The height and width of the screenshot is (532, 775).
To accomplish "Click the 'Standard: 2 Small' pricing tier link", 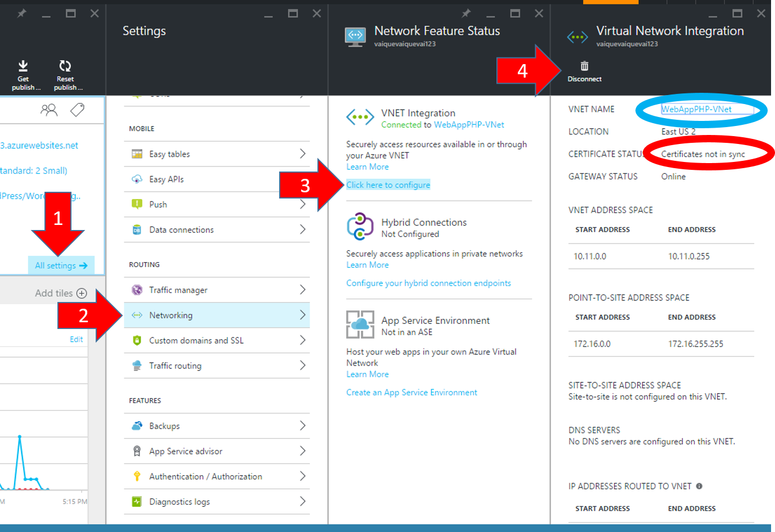I will [34, 170].
